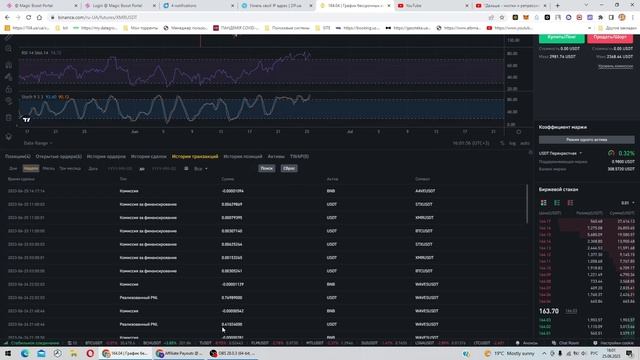
Task: Toggle the percent scale on chart
Action: coord(502,143)
